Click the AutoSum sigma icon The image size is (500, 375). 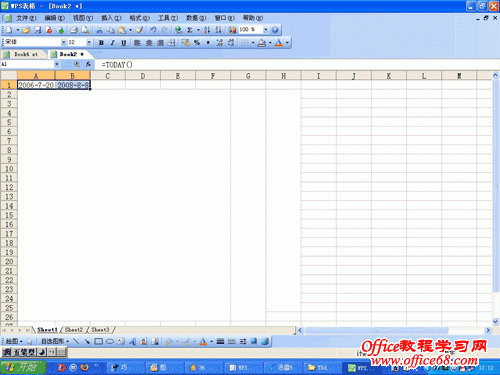click(189, 30)
